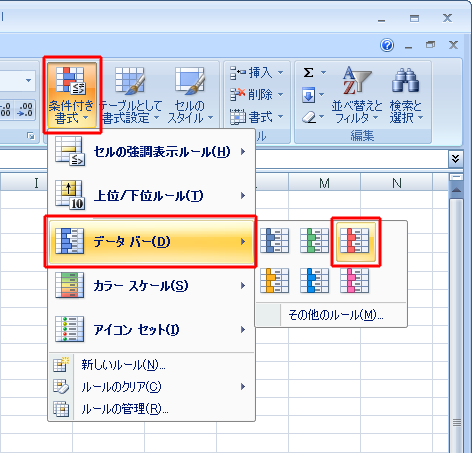Close the workbook window in ribbon

click(x=453, y=45)
